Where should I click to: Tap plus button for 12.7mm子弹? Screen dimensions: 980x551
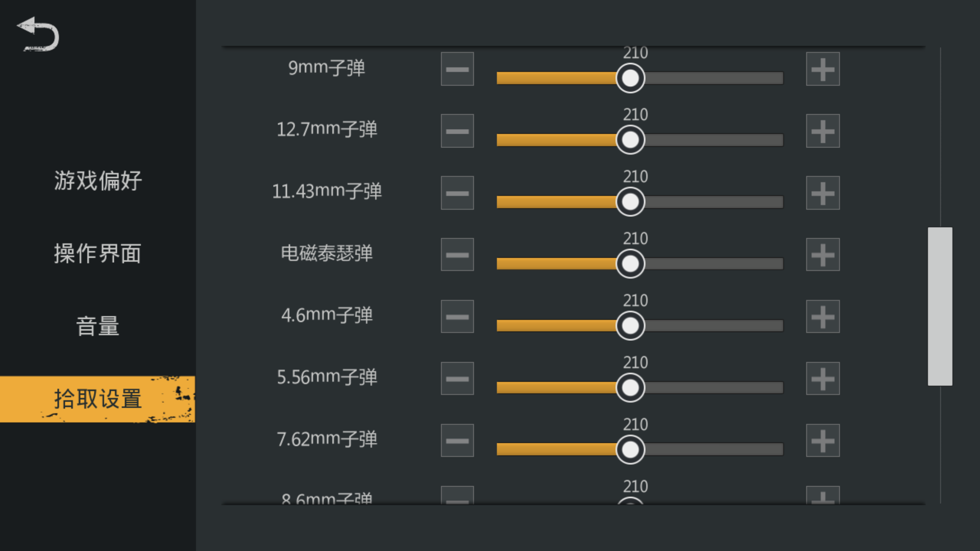click(823, 131)
